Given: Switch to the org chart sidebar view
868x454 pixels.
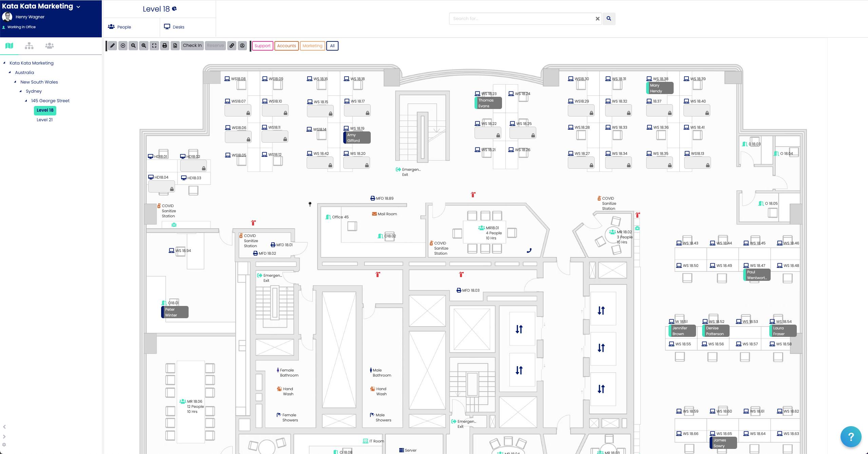Looking at the screenshot, I should tap(29, 46).
